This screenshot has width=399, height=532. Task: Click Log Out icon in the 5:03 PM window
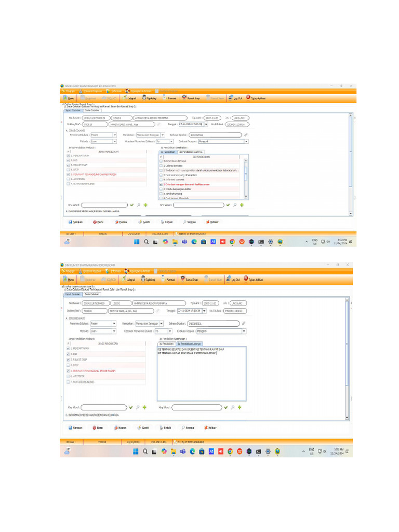click(x=229, y=279)
